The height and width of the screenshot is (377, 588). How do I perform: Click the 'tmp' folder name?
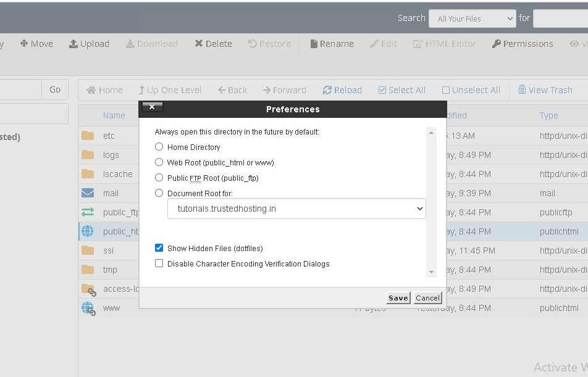pos(110,270)
